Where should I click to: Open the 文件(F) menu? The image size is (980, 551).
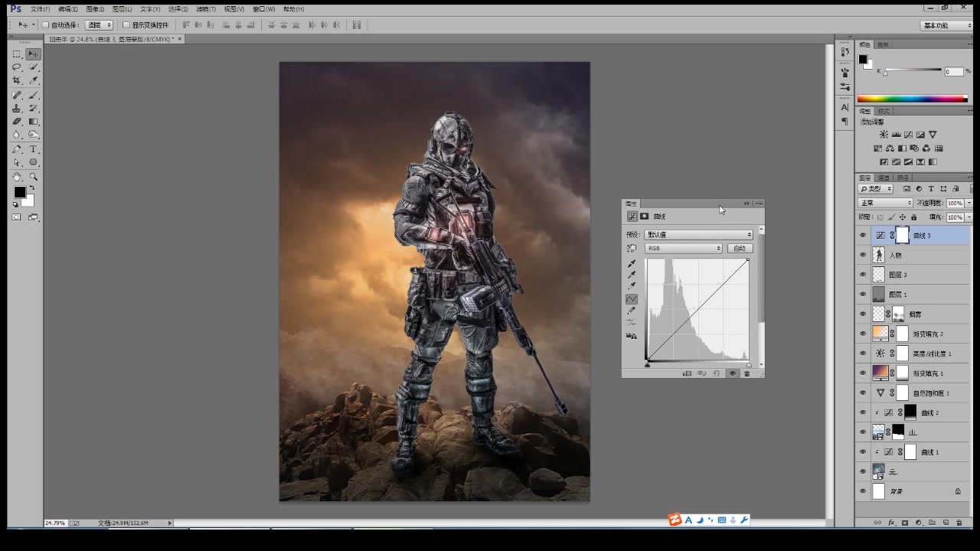click(x=41, y=9)
